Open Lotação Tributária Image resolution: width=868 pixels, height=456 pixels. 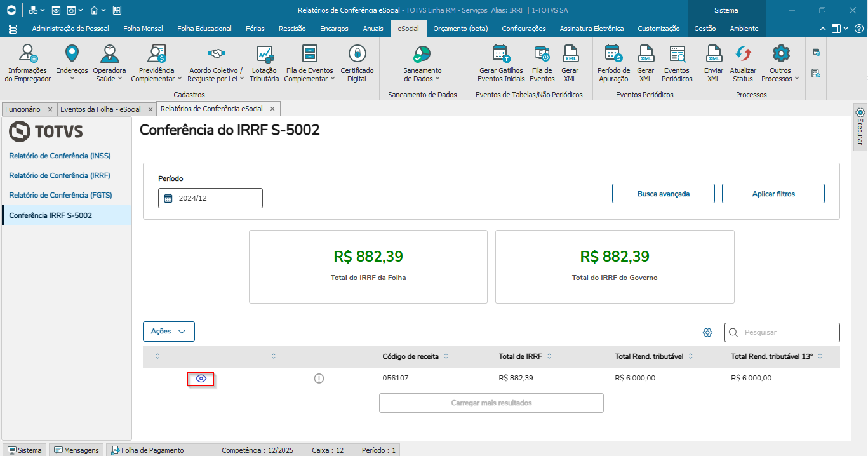click(264, 64)
